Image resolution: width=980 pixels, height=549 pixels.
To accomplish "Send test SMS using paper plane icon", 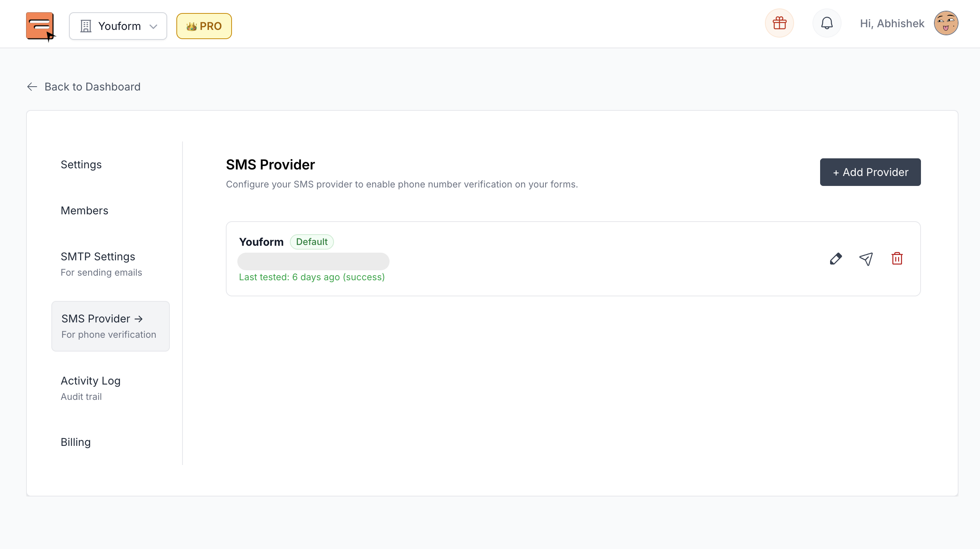I will pyautogui.click(x=866, y=259).
